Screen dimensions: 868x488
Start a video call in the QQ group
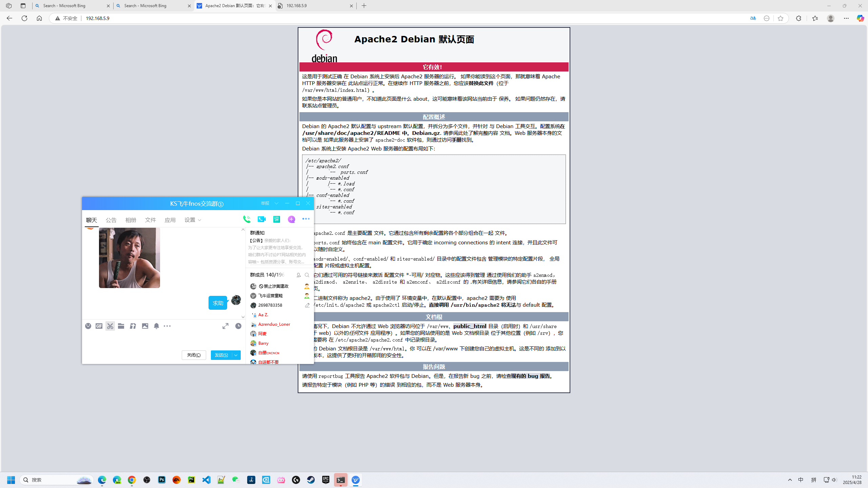tap(262, 219)
